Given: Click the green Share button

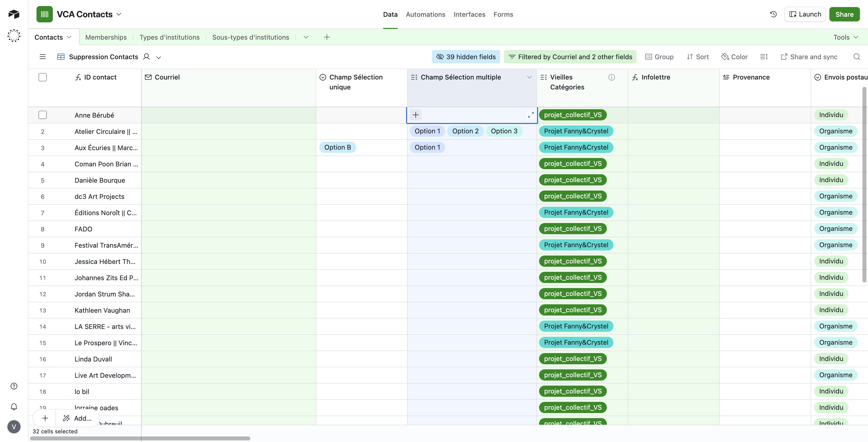Looking at the screenshot, I should click(x=844, y=14).
